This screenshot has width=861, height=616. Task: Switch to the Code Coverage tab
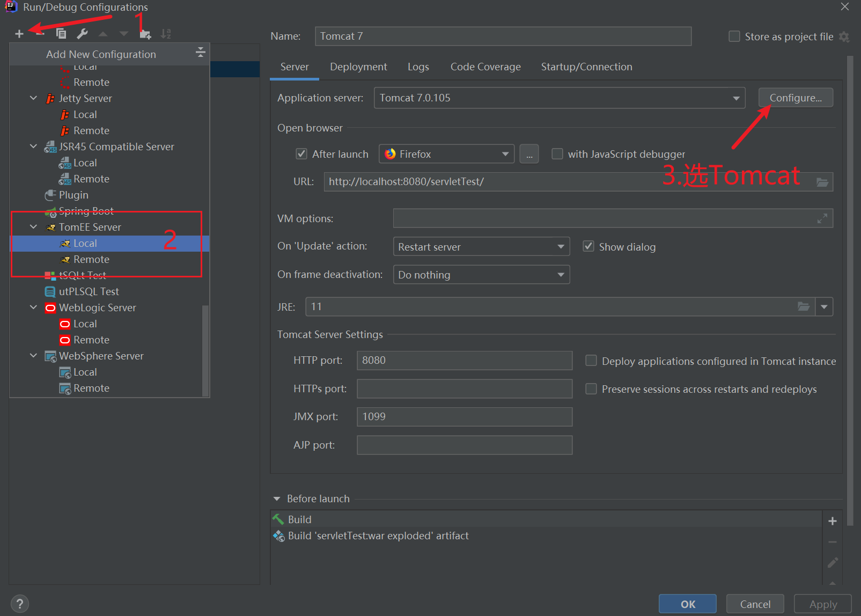(x=485, y=67)
